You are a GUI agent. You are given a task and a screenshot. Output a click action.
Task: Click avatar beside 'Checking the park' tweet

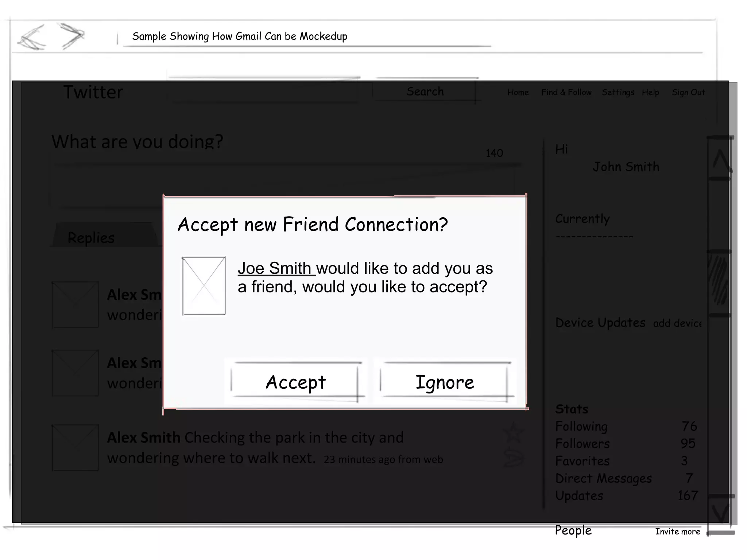point(75,448)
